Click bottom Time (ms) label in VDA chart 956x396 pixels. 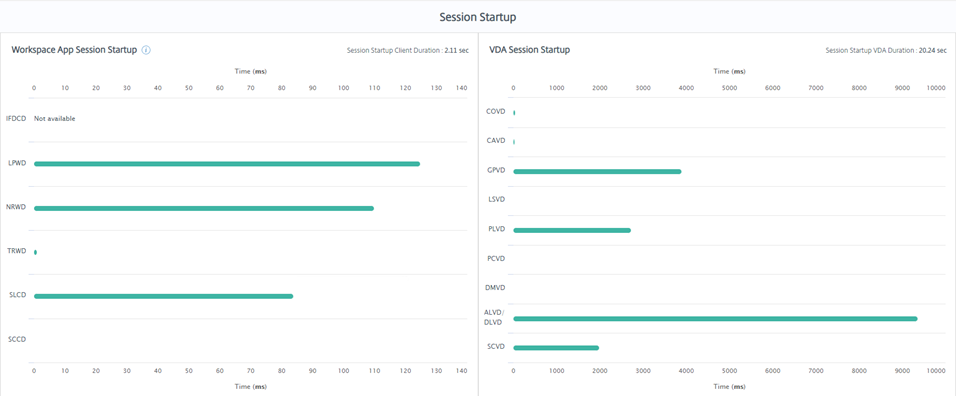tap(730, 386)
